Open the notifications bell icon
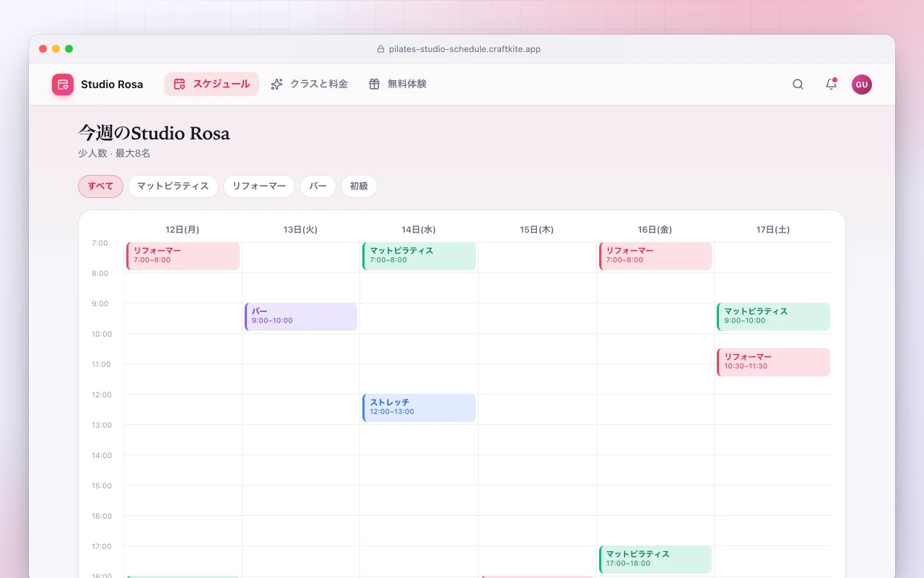Viewport: 924px width, 578px height. tap(831, 85)
